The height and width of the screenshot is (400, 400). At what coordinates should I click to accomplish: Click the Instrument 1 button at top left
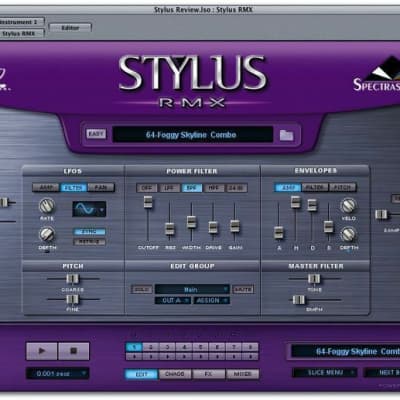21,22
